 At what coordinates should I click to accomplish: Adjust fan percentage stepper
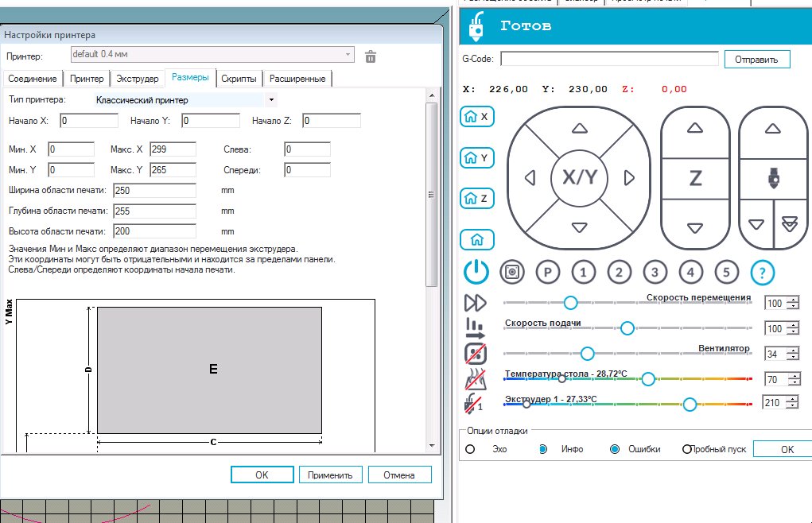point(793,354)
